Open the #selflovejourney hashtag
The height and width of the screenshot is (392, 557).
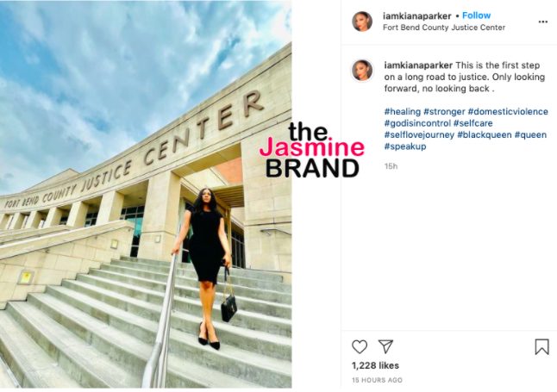(419, 135)
